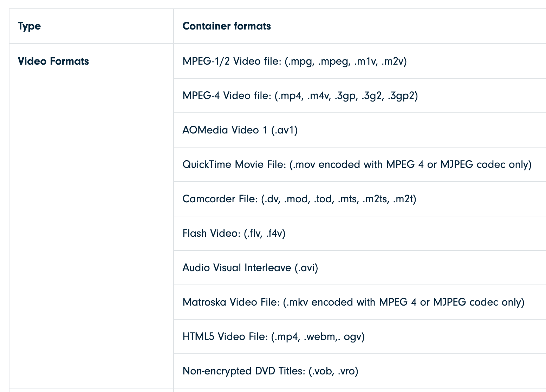Select the Video Formats row label

53,61
